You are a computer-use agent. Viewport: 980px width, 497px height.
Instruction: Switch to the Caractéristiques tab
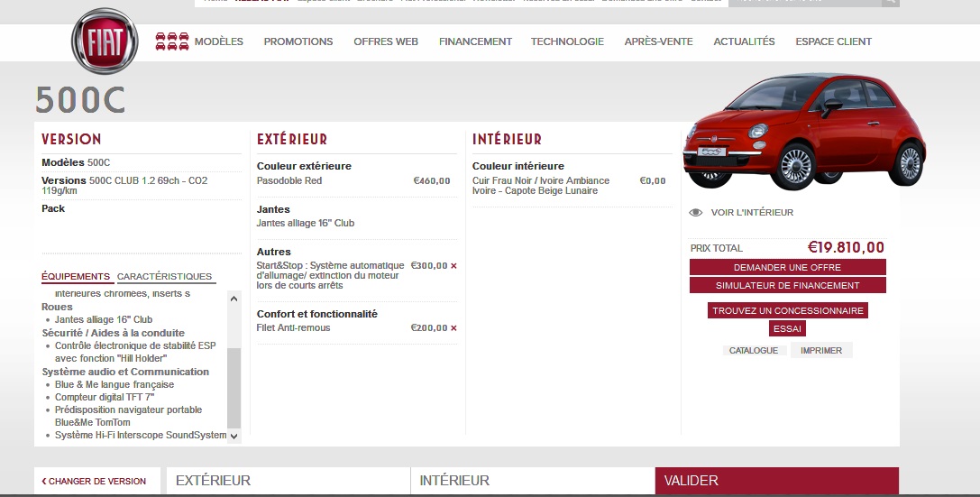pos(164,276)
